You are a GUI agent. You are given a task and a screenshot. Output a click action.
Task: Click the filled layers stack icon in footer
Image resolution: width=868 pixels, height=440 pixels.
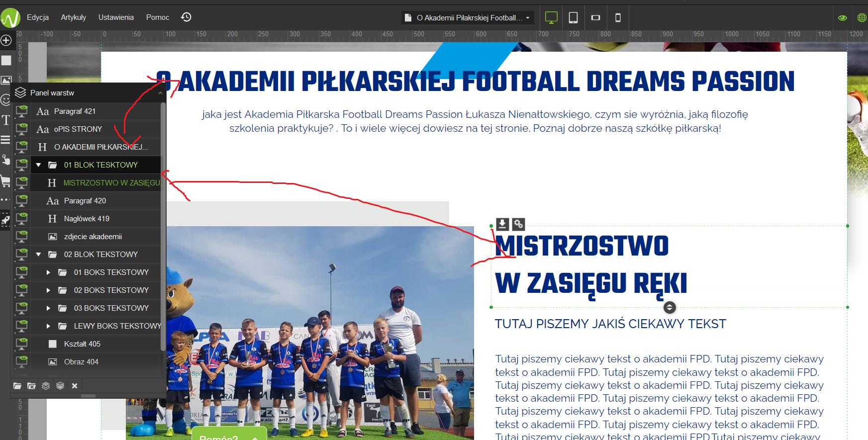tap(46, 386)
